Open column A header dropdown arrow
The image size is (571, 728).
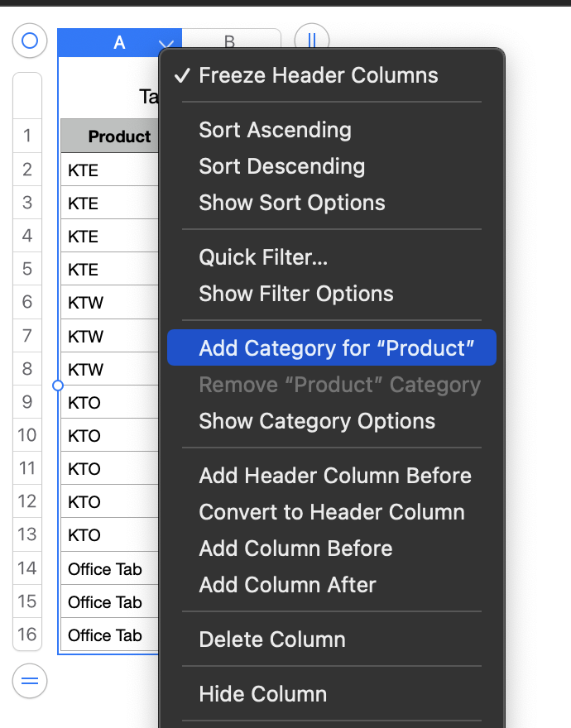click(x=166, y=44)
